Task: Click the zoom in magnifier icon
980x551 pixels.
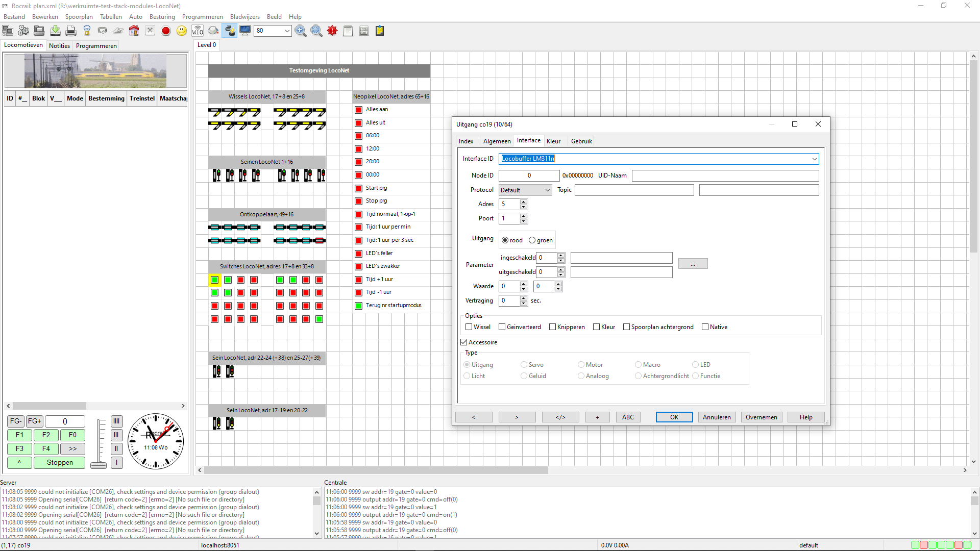Action: coord(301,31)
